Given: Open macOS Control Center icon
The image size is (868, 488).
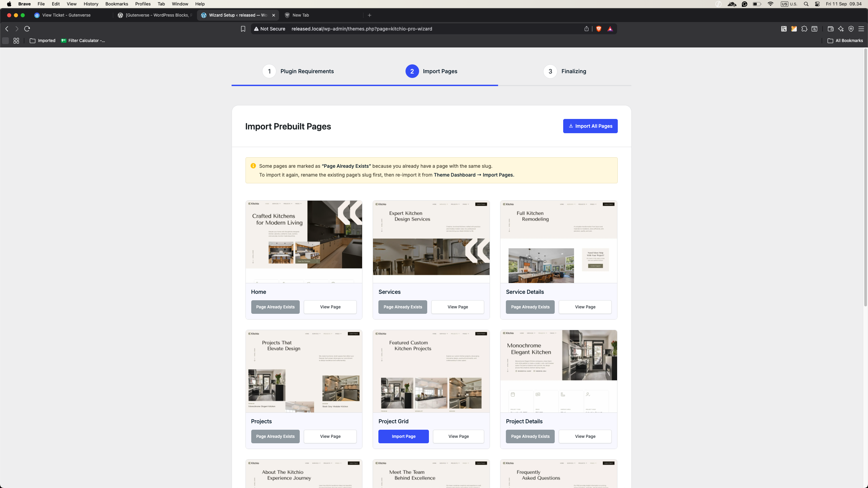Looking at the screenshot, I should (x=817, y=4).
